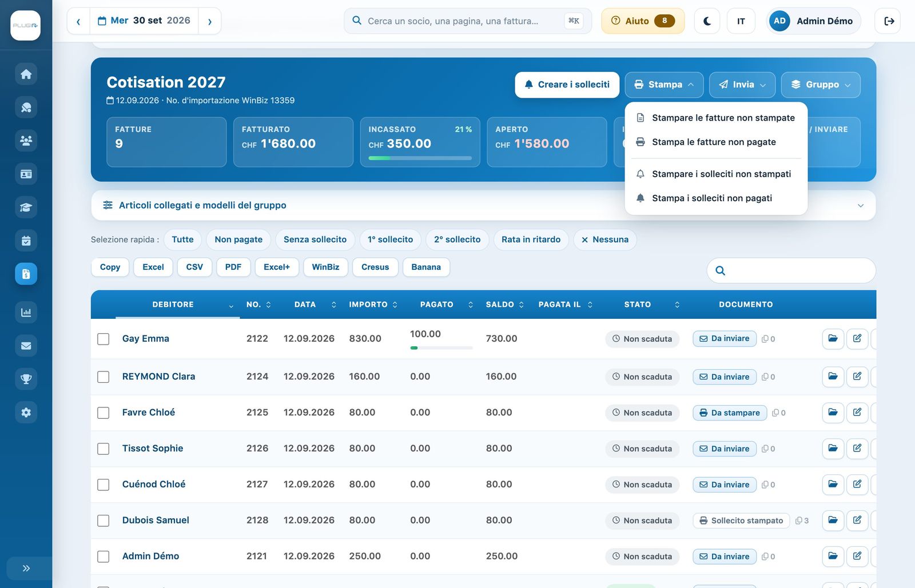Open the members group icon in sidebar

[26, 141]
